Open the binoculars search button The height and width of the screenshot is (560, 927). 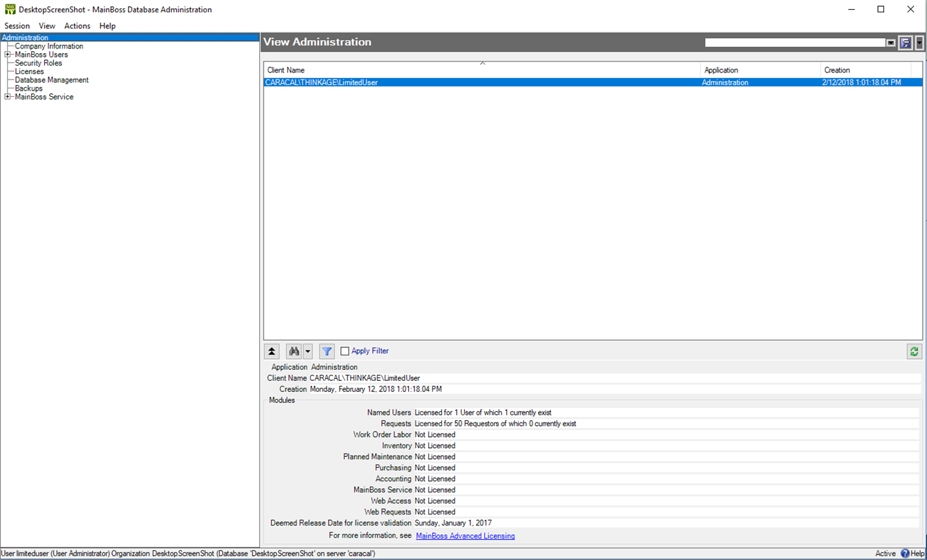(x=294, y=351)
